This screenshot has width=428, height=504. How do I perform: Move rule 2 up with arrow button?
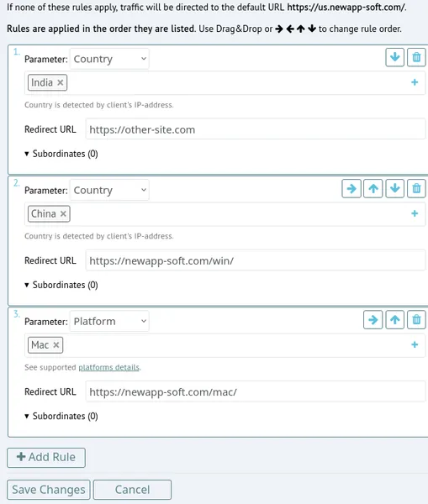tap(373, 188)
